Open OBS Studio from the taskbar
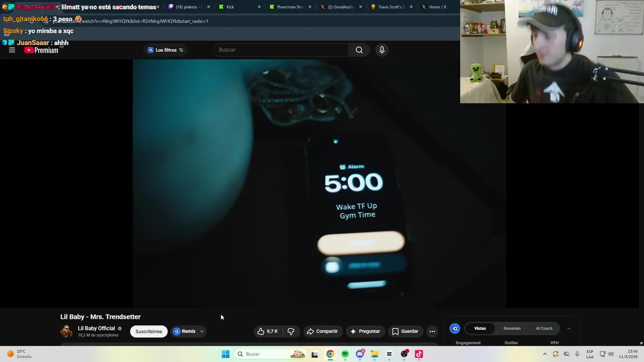The height and width of the screenshot is (362, 644). click(404, 354)
